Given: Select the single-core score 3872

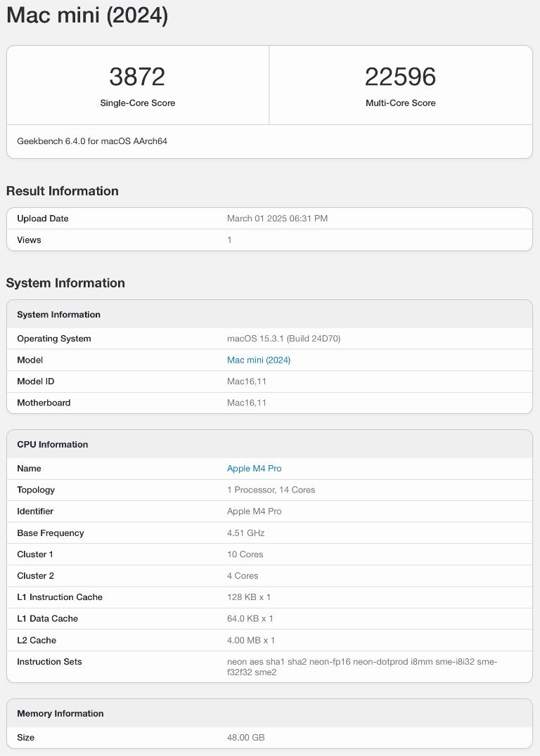Looking at the screenshot, I should pyautogui.click(x=137, y=77).
